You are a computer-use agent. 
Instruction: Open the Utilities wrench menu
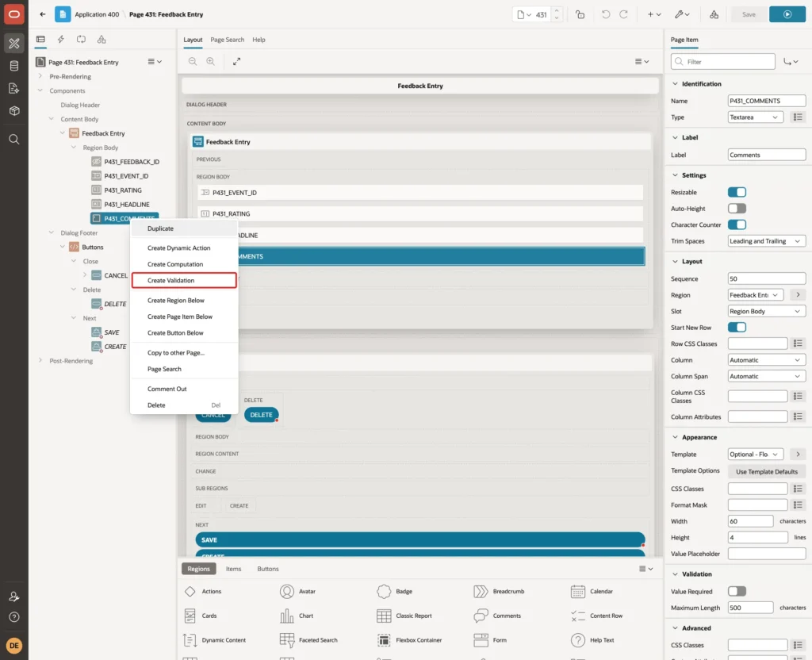point(682,14)
